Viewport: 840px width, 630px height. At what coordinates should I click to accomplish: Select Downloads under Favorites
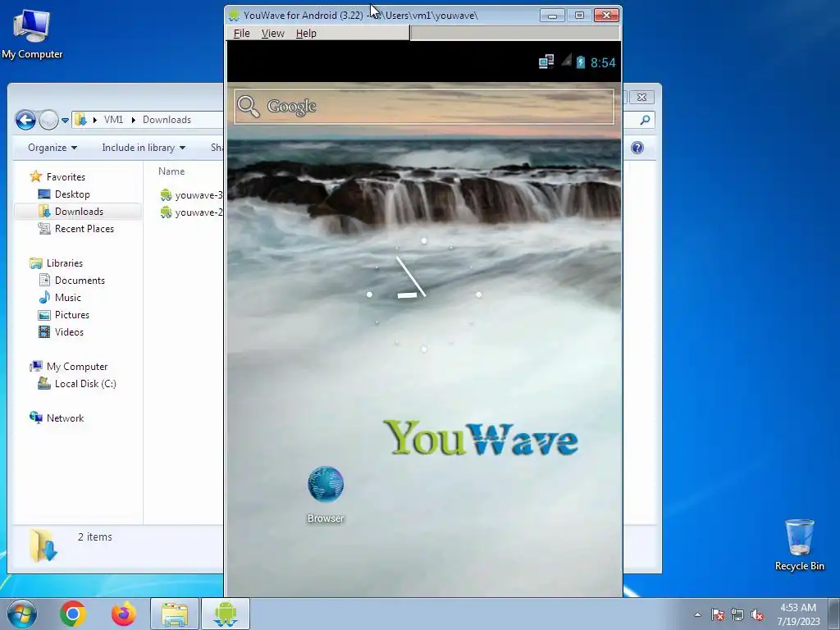79,211
